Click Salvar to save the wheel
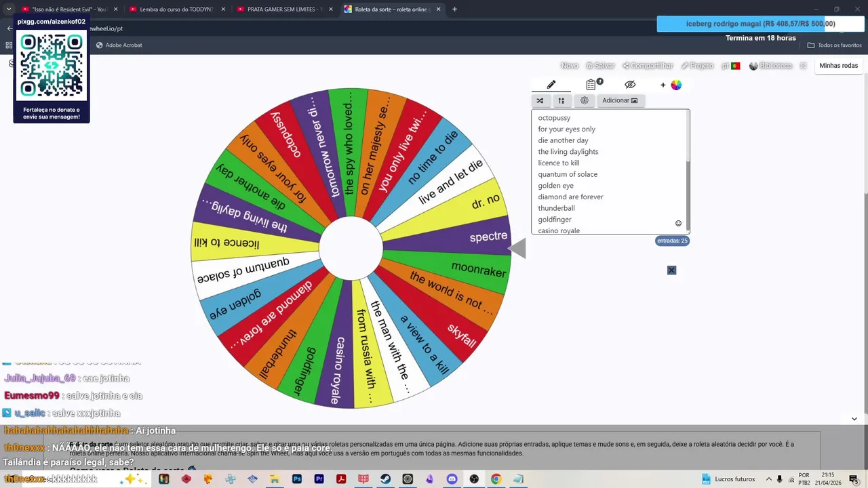This screenshot has height=488, width=868. tap(600, 66)
